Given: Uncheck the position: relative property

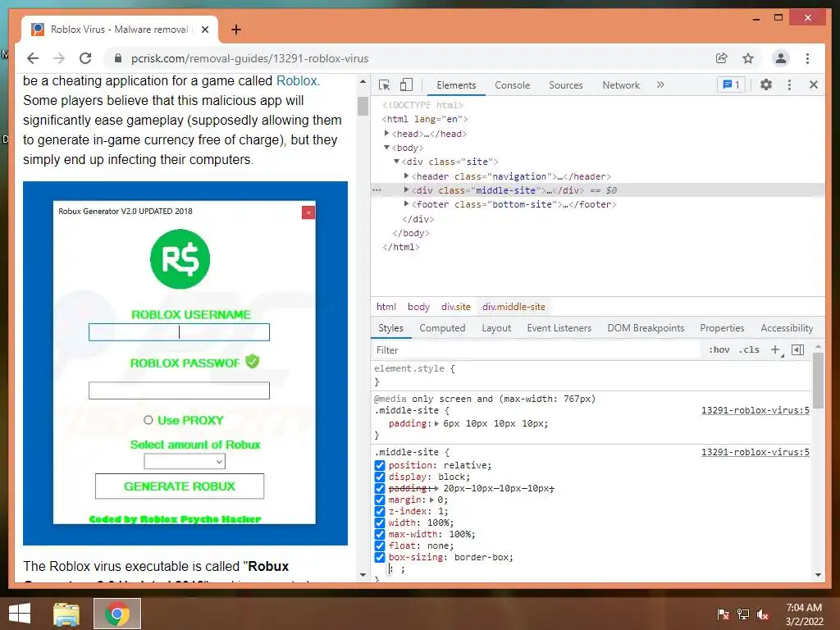Looking at the screenshot, I should click(x=380, y=466).
